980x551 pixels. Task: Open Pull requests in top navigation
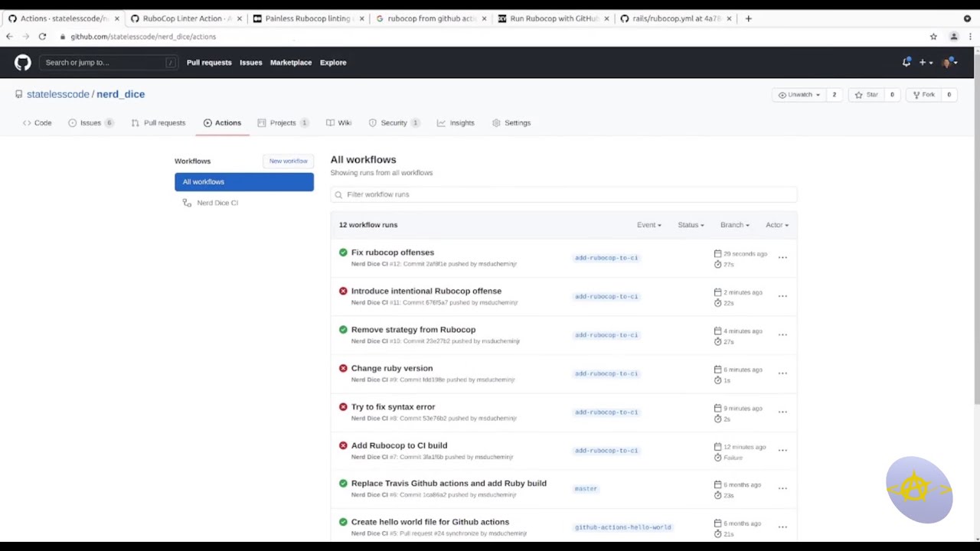click(209, 63)
